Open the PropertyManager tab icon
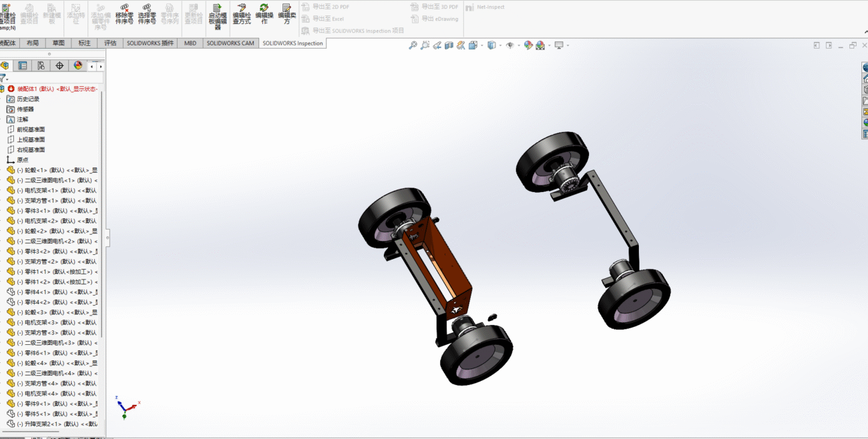 23,65
